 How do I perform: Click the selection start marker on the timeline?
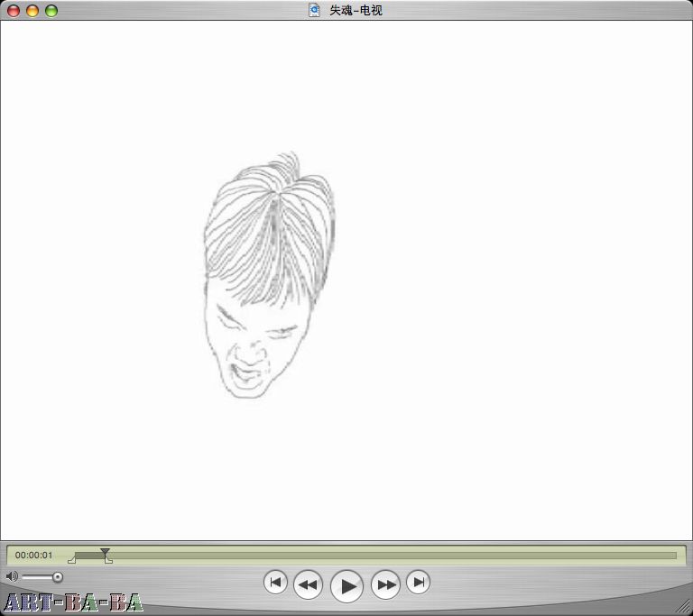pyautogui.click(x=71, y=560)
